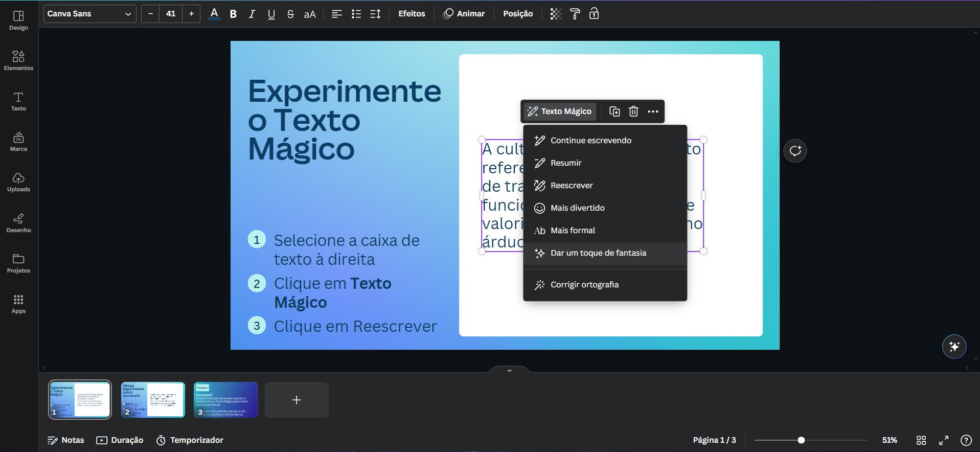Open the Posição panel
This screenshot has height=452, width=980.
click(x=518, y=14)
